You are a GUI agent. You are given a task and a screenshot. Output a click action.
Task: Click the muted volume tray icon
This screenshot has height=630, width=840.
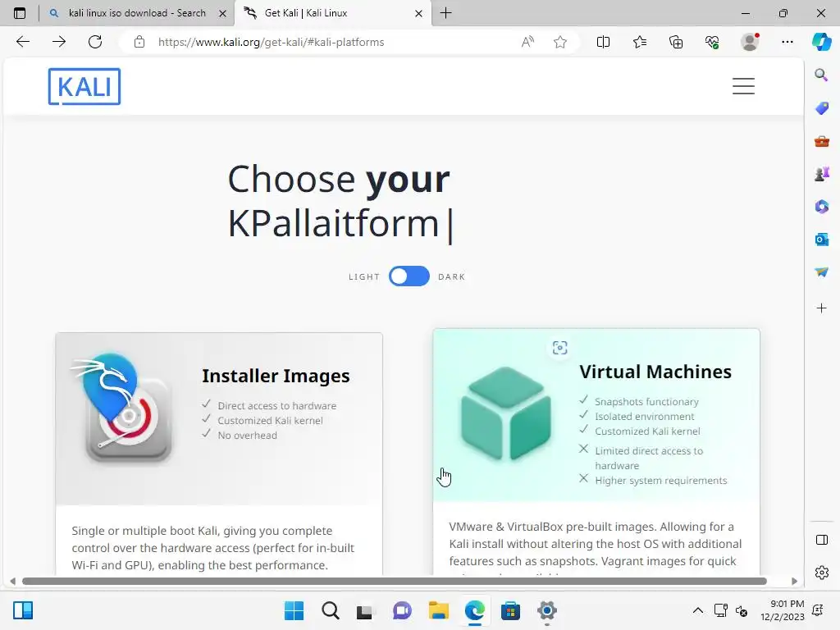click(x=742, y=610)
